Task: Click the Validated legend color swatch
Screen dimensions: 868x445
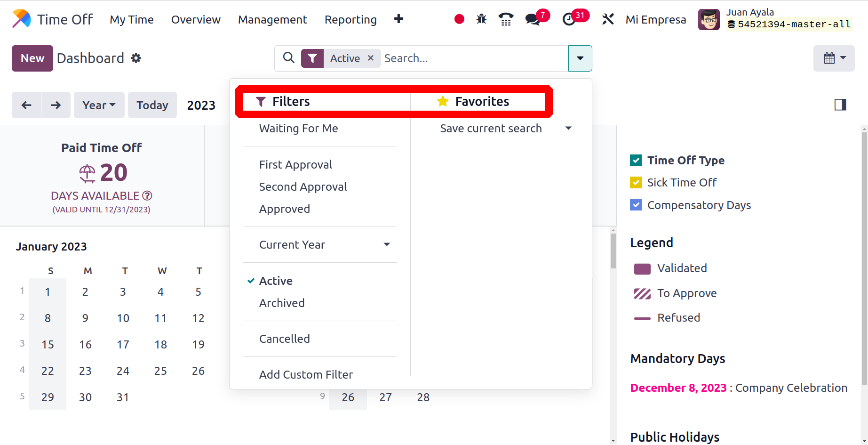Action: pyautogui.click(x=642, y=269)
